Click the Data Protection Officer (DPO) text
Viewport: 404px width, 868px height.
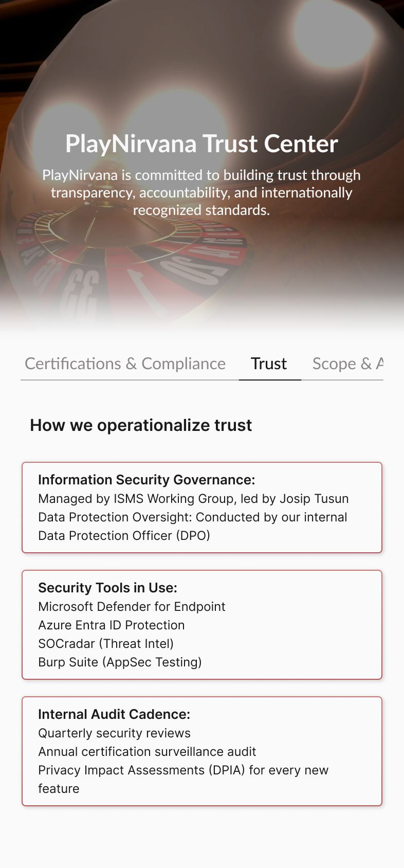point(124,536)
